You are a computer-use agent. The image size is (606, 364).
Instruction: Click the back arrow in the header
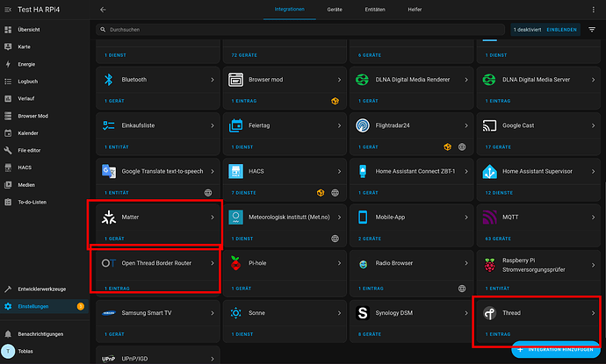(103, 9)
